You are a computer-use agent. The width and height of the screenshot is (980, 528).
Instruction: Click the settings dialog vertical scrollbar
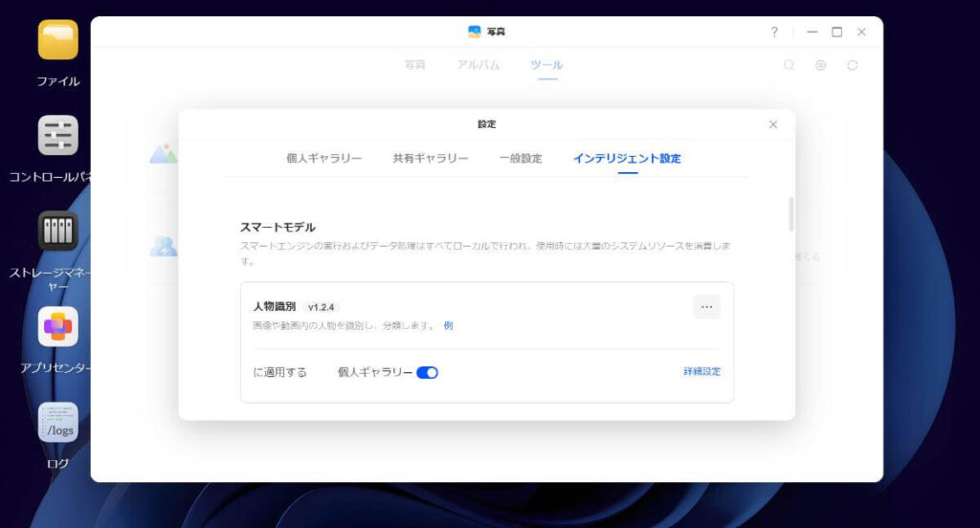coord(791,214)
